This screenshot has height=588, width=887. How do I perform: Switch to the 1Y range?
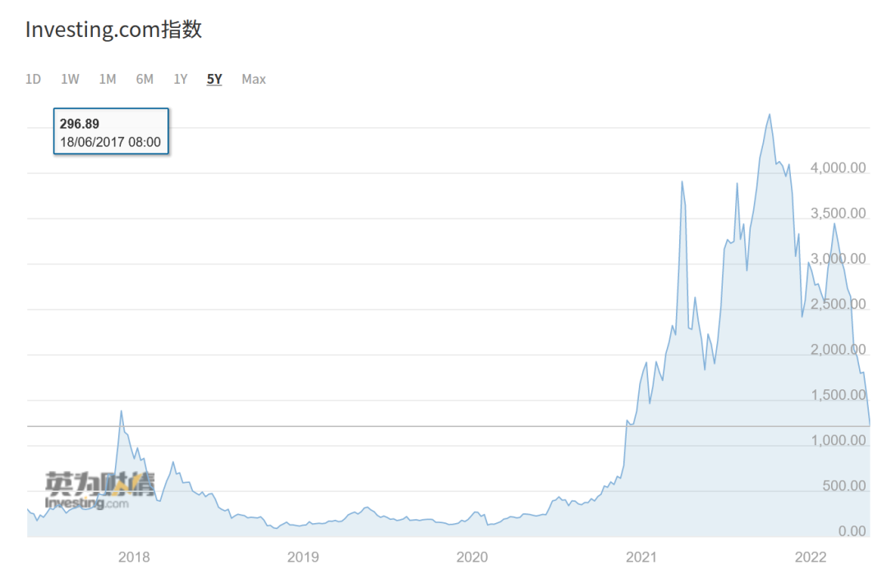[x=181, y=79]
